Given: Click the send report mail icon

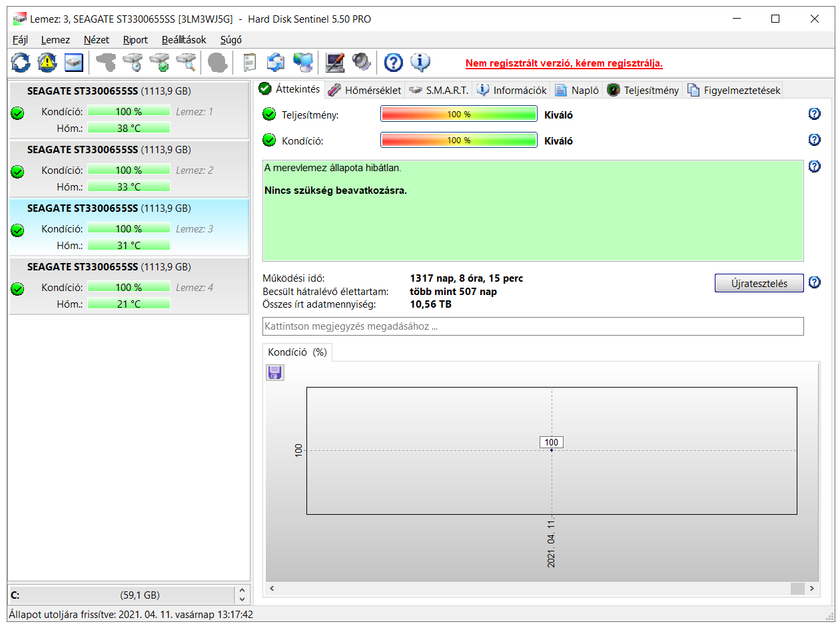Looking at the screenshot, I should (x=276, y=63).
